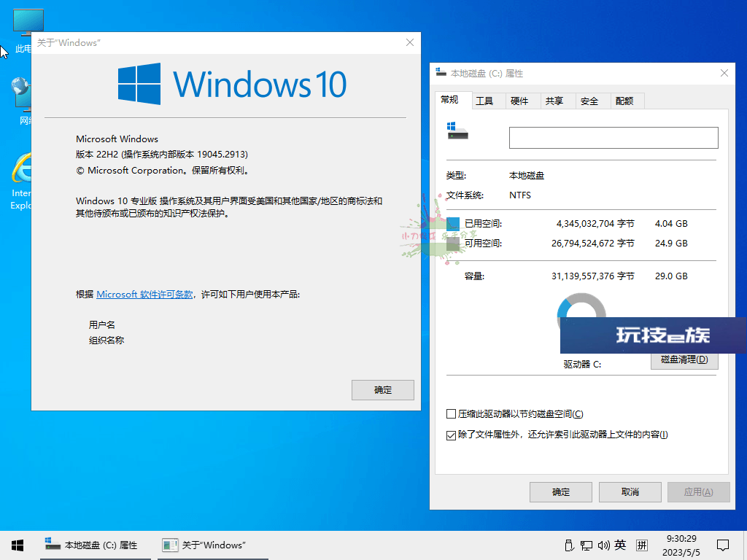This screenshot has height=560, width=747.
Task: Click the 版本 22H2 version line
Action: [161, 155]
